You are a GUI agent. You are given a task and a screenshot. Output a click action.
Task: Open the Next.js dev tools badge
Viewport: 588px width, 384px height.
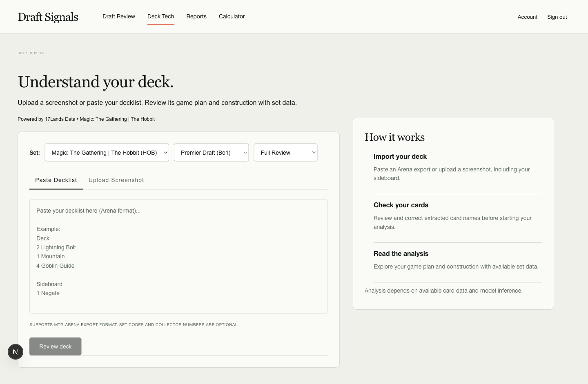tap(16, 352)
